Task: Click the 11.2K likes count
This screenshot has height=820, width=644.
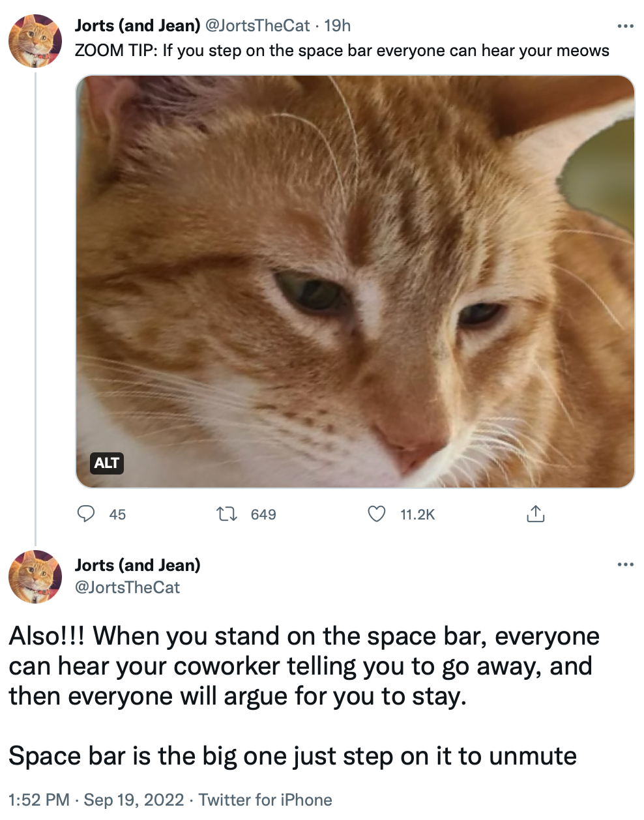Action: coord(417,515)
